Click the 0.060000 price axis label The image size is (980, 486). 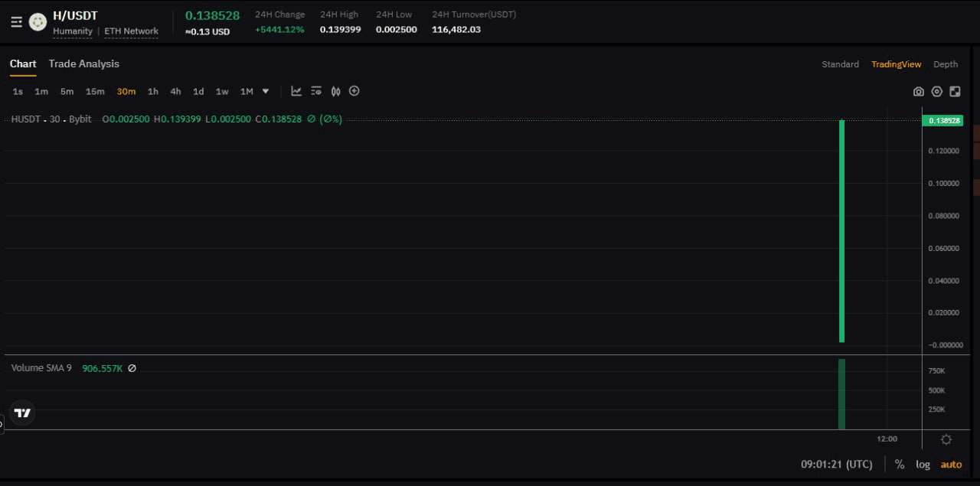point(944,249)
